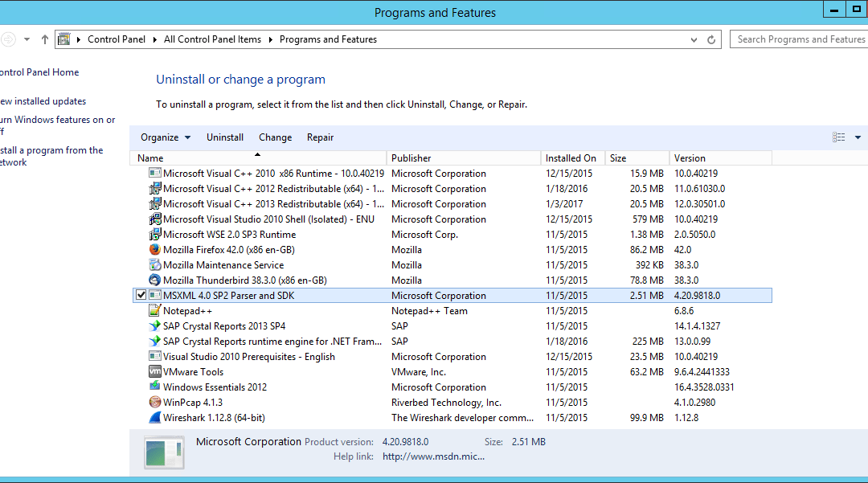Click the Notepad++ Team publisher cell

429,311
